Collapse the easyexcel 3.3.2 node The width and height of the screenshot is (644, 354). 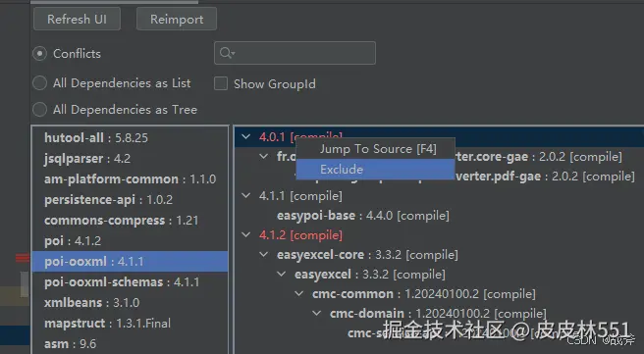[x=282, y=274]
